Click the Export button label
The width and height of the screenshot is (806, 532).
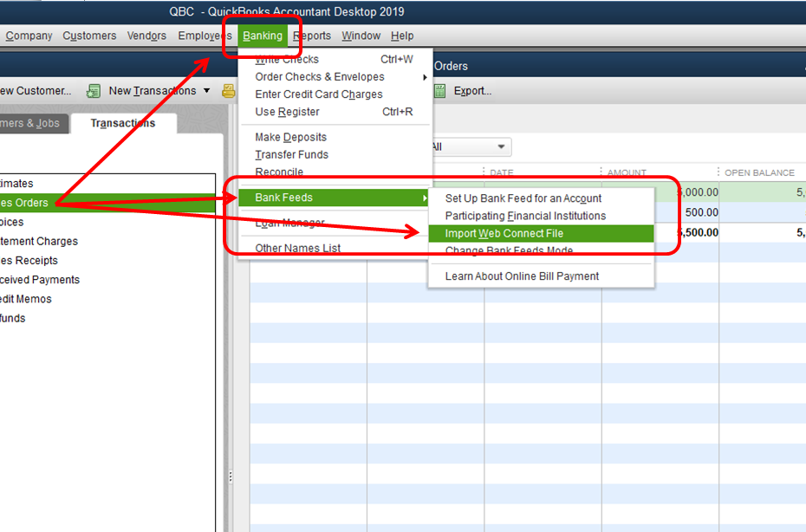[x=472, y=91]
